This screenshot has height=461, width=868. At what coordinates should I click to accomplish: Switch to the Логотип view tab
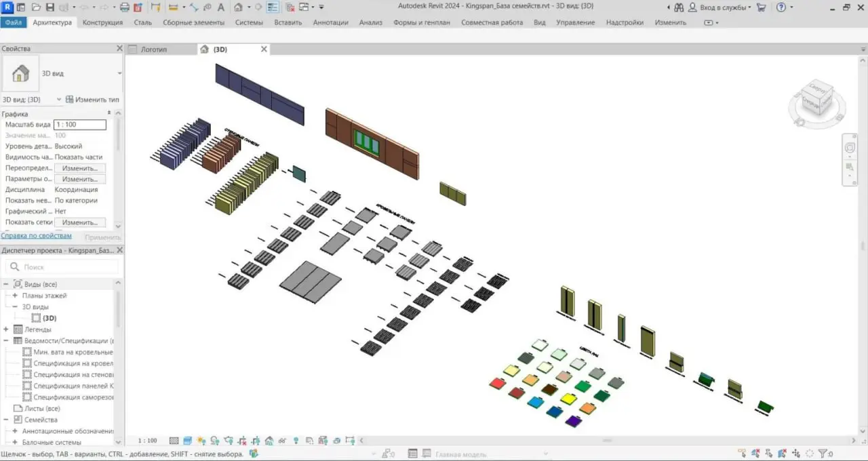(x=154, y=49)
